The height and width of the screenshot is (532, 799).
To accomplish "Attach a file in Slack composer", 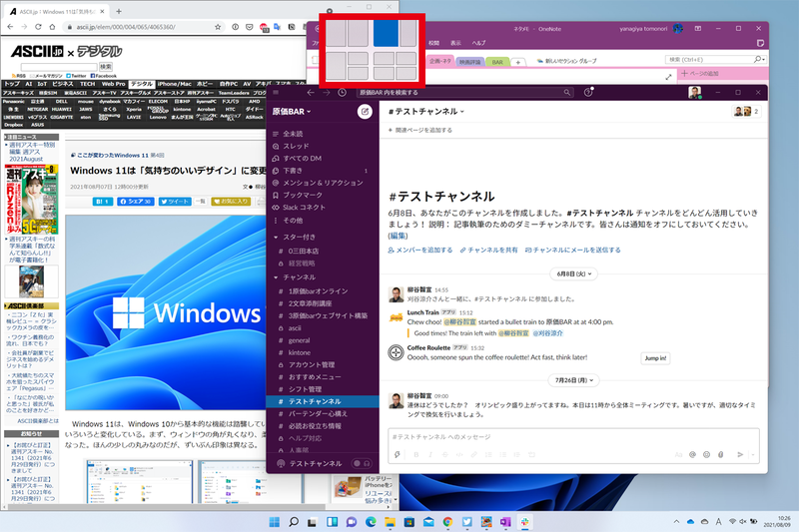I will pyautogui.click(x=720, y=454).
